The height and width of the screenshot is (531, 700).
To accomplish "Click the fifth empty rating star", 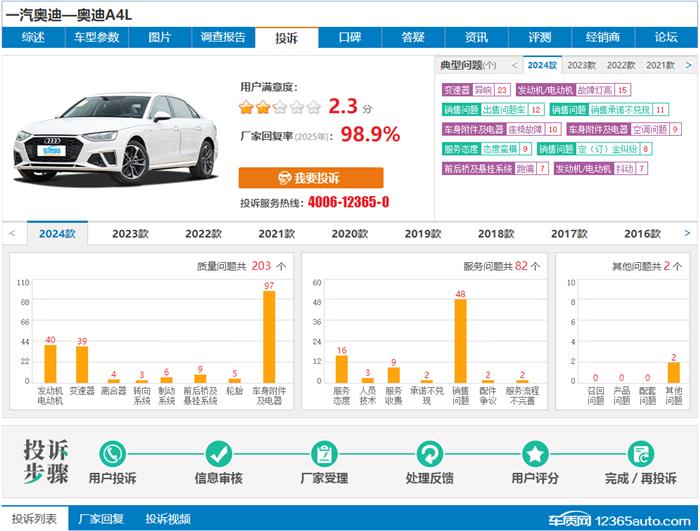I will [x=314, y=107].
